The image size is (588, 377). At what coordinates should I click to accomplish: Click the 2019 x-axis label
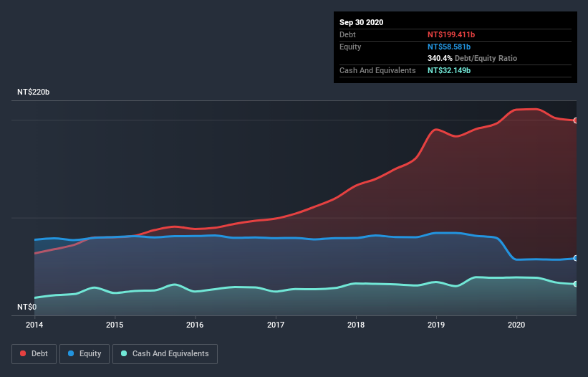pyautogui.click(x=436, y=325)
